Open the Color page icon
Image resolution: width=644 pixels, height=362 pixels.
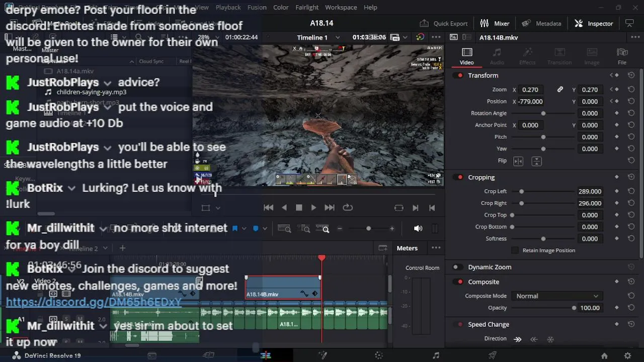[379, 355]
